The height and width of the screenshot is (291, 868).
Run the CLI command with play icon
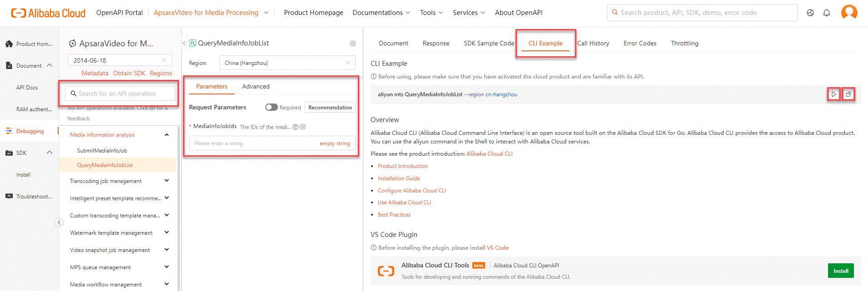click(833, 94)
